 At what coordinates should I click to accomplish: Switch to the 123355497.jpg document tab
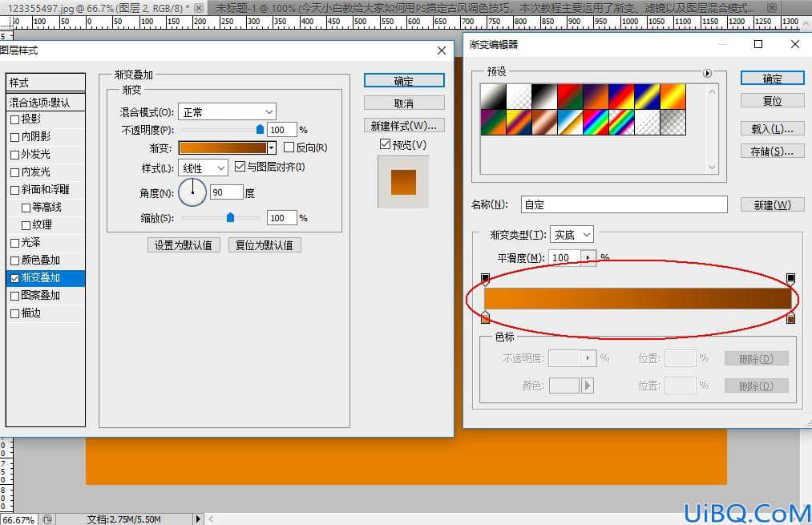(99, 8)
